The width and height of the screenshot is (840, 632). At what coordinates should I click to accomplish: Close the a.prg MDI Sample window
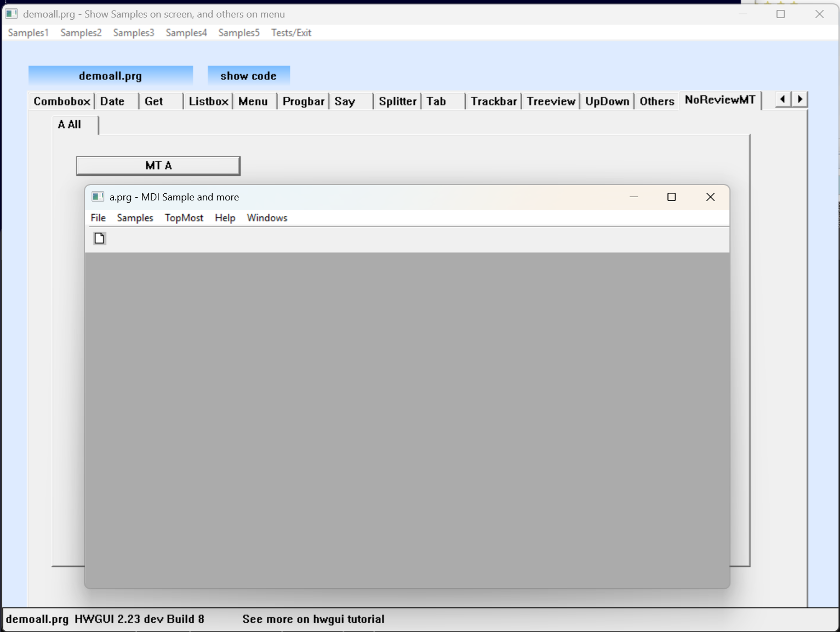(710, 197)
